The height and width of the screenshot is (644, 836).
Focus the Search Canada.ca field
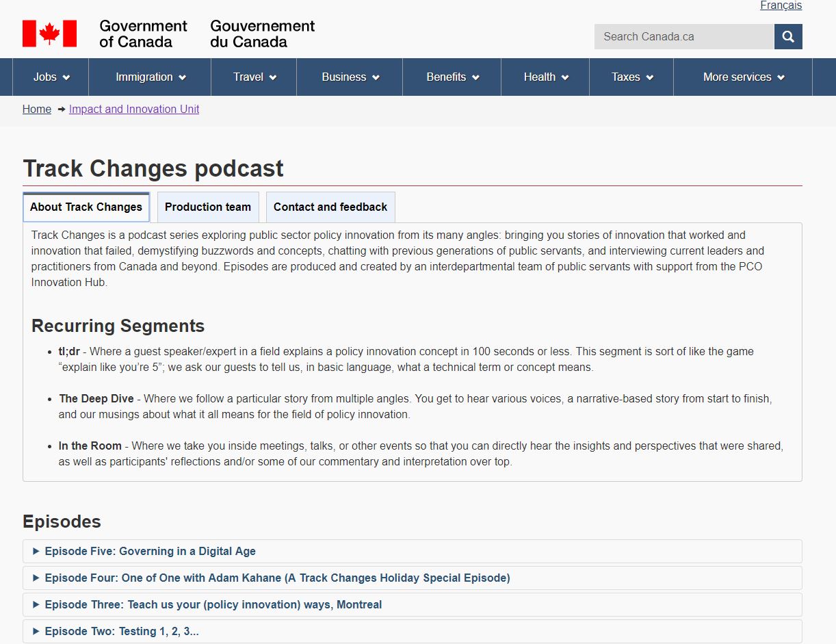point(684,37)
